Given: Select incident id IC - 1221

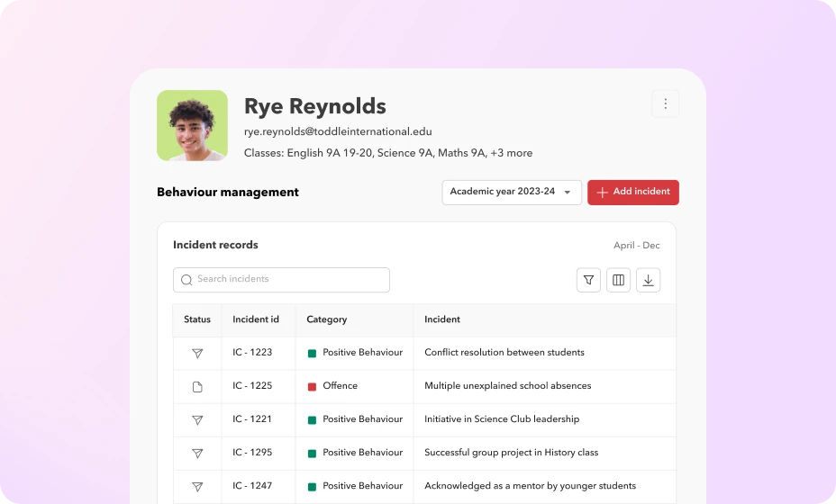Looking at the screenshot, I should coord(252,418).
